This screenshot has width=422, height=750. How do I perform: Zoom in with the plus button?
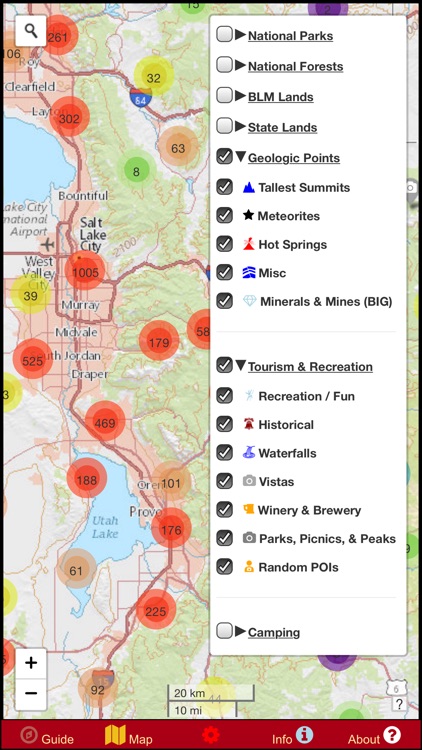coord(31,663)
